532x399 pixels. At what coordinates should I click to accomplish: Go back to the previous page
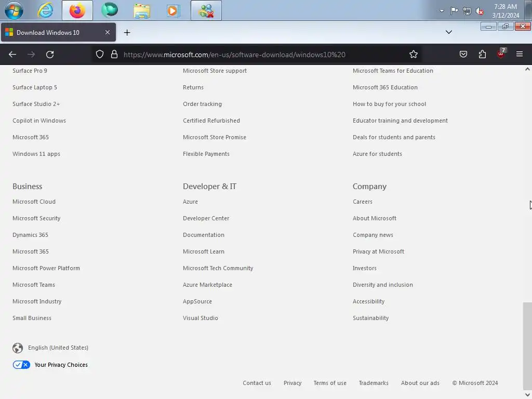point(12,54)
